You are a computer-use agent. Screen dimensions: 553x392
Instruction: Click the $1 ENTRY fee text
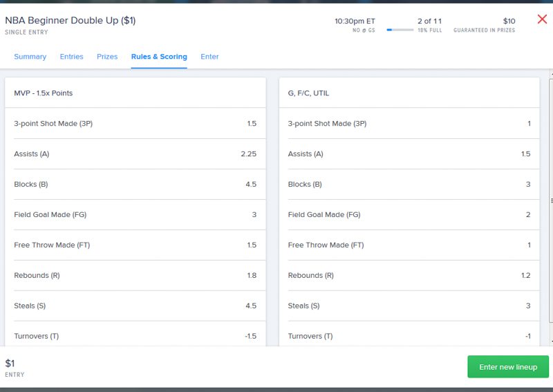(15, 368)
